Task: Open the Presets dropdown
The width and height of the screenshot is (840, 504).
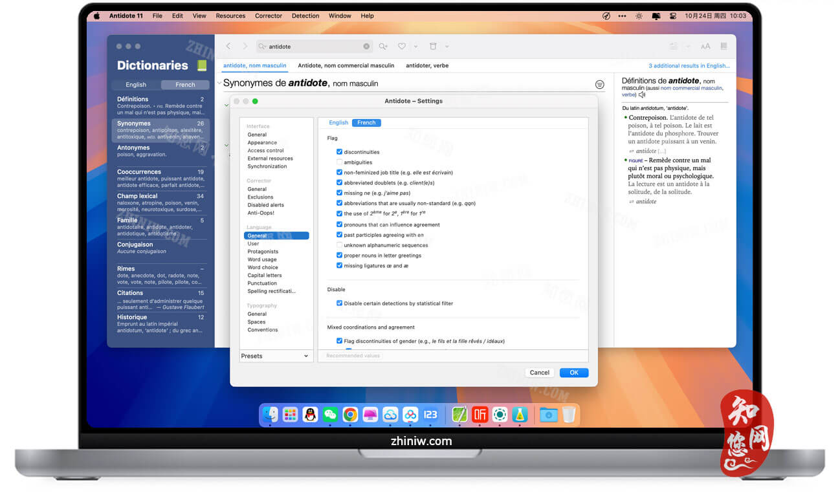Action: point(275,356)
